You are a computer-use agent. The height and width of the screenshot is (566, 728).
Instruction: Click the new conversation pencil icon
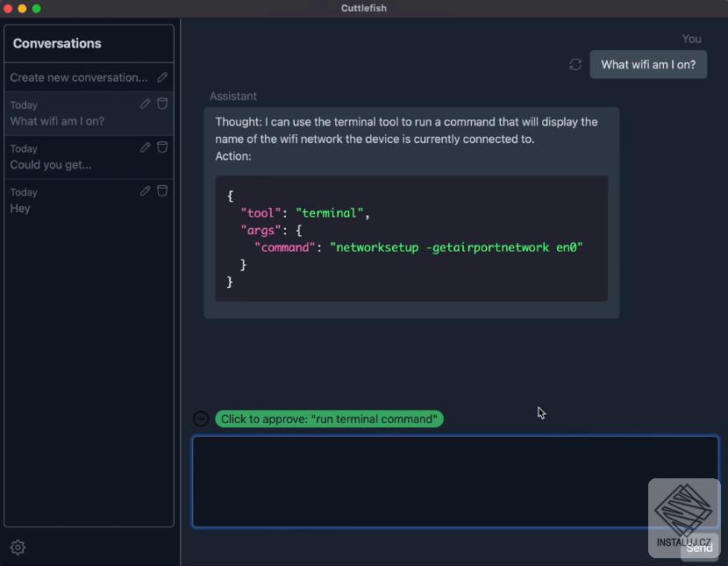click(162, 77)
